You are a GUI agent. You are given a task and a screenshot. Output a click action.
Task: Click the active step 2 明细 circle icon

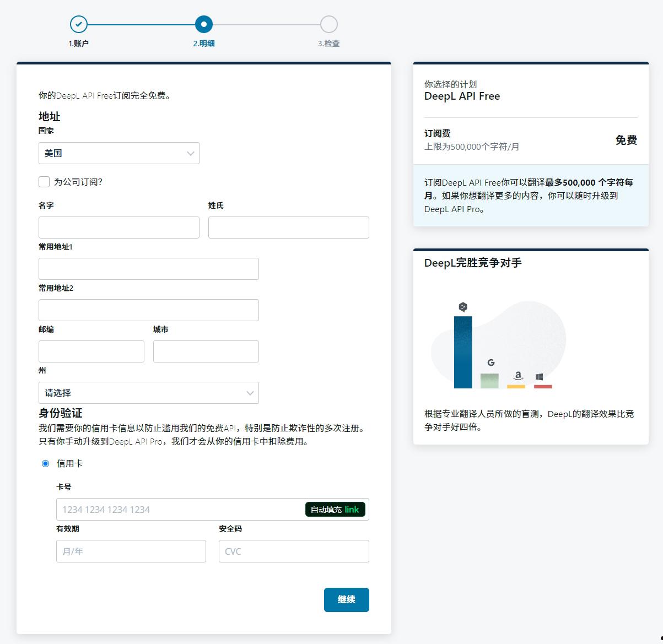point(204,24)
